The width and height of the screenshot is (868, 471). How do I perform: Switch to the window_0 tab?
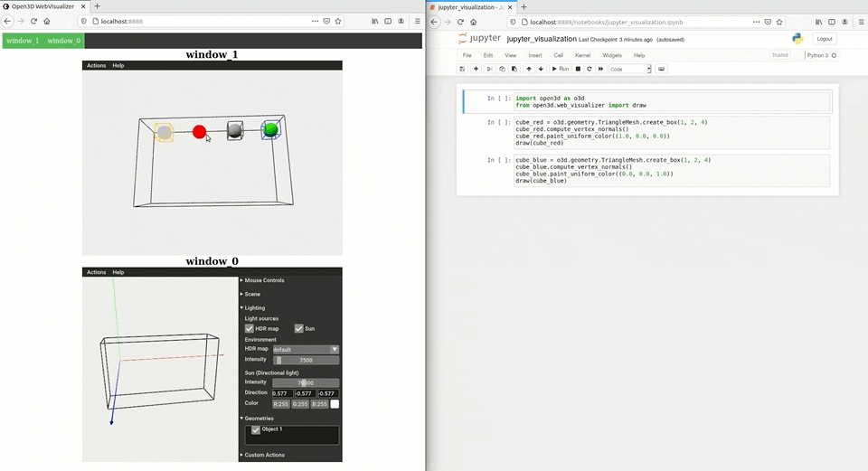pyautogui.click(x=63, y=41)
